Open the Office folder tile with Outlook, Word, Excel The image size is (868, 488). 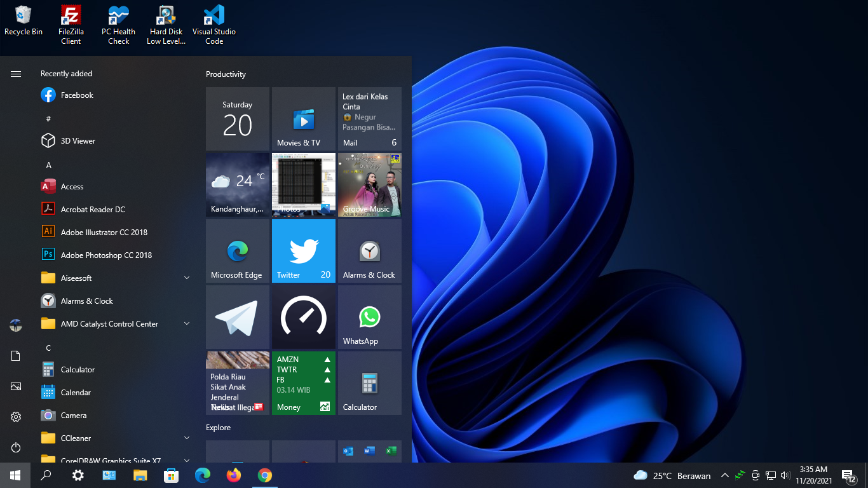point(370,451)
